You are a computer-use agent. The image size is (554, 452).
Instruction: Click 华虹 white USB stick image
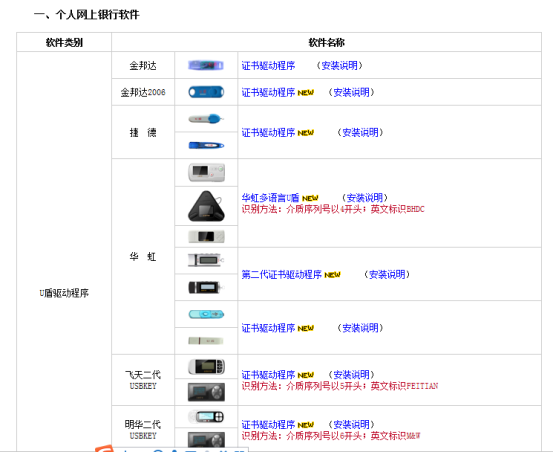tap(206, 341)
